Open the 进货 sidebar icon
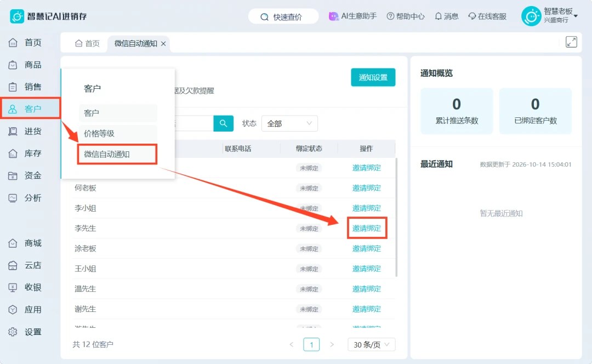The height and width of the screenshot is (364, 592). coord(13,132)
